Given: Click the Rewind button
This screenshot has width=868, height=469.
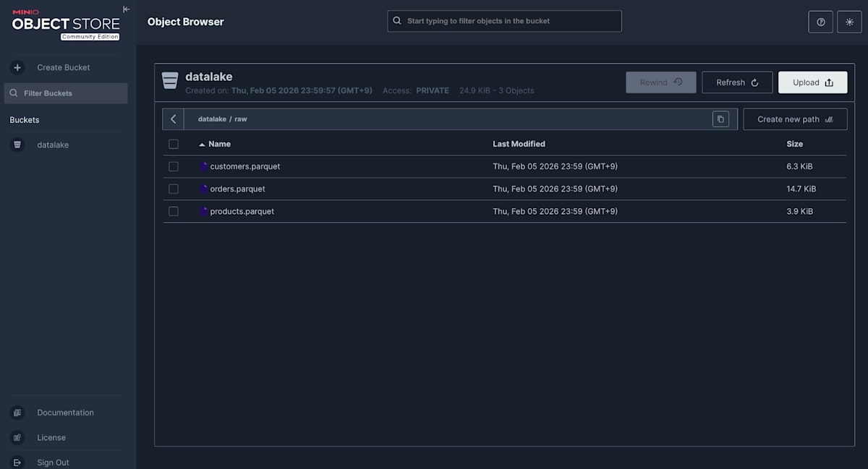Looking at the screenshot, I should pyautogui.click(x=661, y=82).
